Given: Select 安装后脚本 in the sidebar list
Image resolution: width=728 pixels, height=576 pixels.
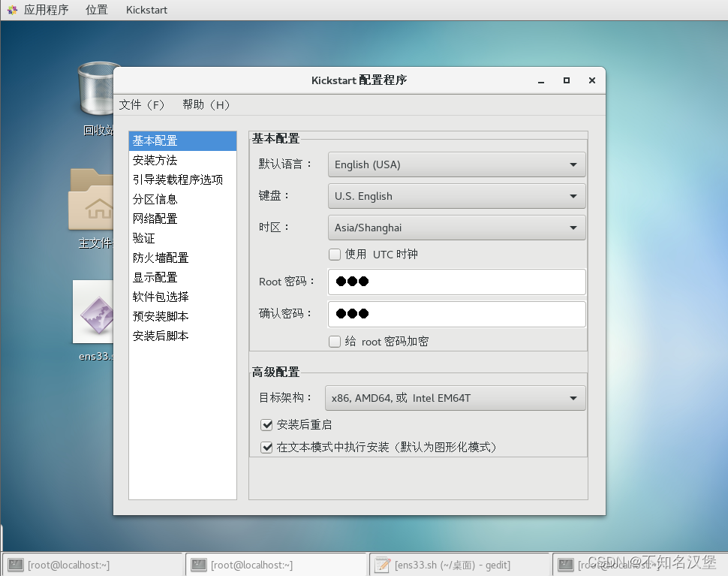Looking at the screenshot, I should (182, 336).
